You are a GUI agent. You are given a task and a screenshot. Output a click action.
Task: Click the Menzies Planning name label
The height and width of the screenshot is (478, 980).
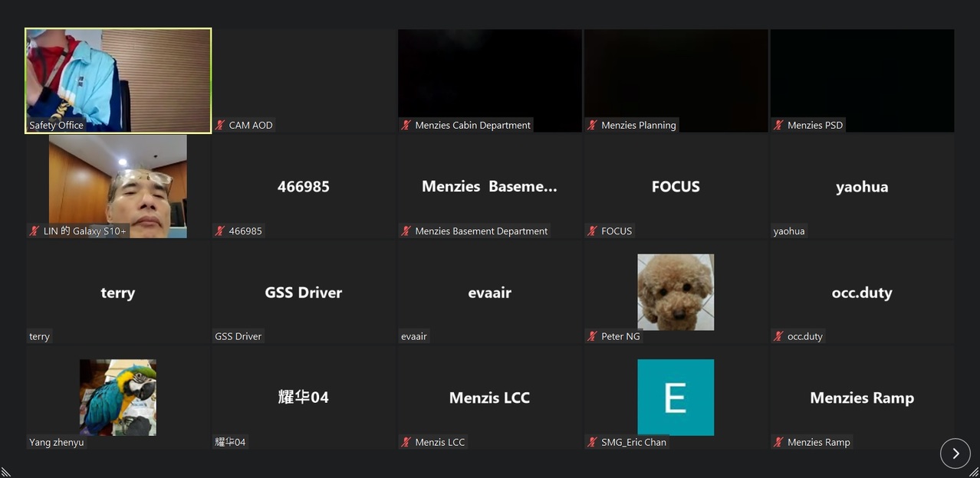click(639, 125)
